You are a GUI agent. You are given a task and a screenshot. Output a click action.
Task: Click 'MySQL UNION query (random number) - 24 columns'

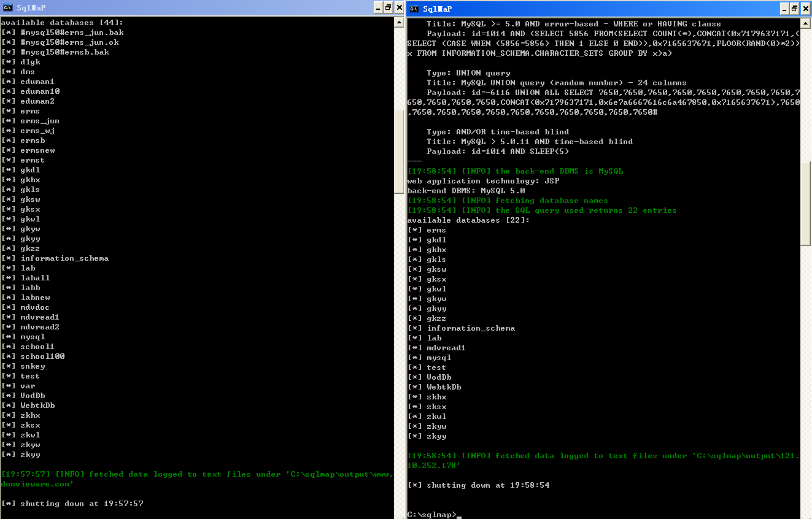(x=574, y=83)
